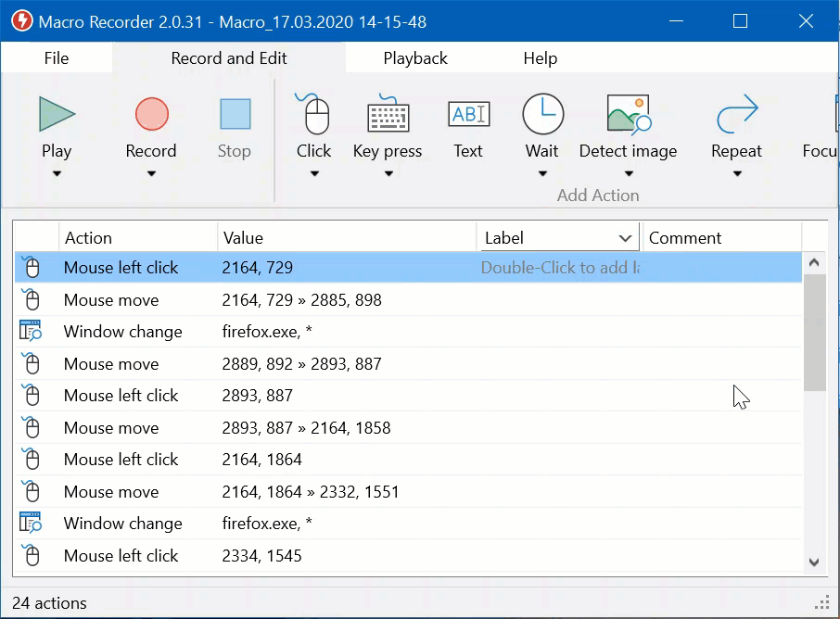Start recording with the red Record icon
Screen dimensions: 840x619
coord(151,114)
